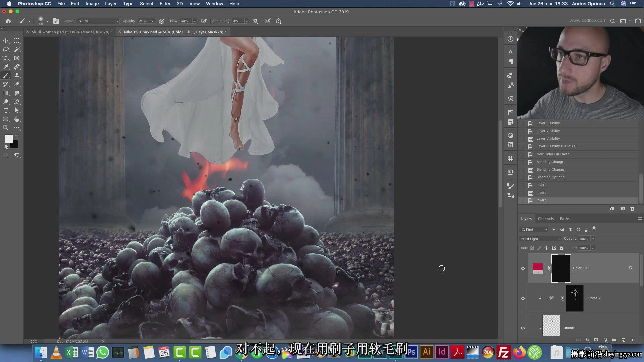Screen dimensions: 644x362
Task: Select the Hand tool
Action: [x=17, y=119]
